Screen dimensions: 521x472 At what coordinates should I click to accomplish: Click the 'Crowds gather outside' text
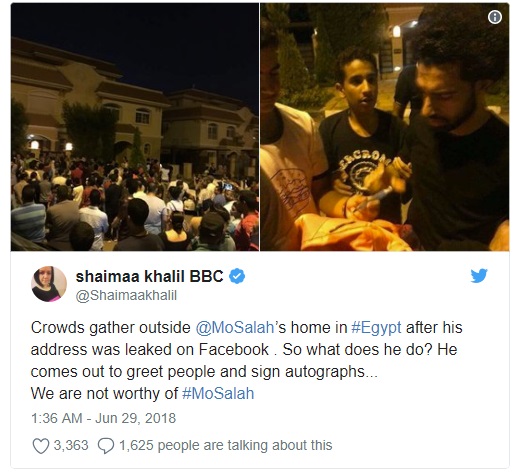pyautogui.click(x=111, y=328)
